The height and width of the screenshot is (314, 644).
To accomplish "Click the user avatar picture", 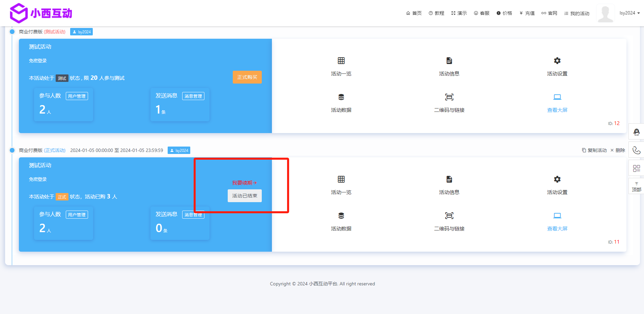I will point(606,13).
